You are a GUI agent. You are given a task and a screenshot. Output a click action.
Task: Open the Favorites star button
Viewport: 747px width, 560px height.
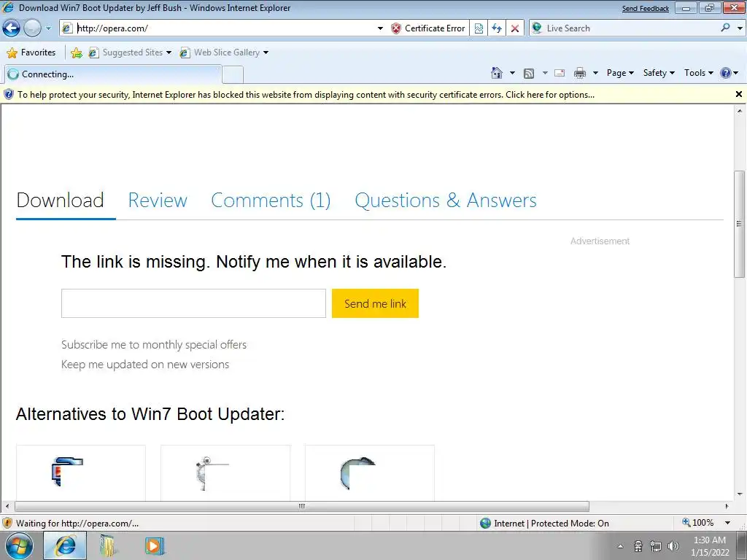pyautogui.click(x=31, y=52)
